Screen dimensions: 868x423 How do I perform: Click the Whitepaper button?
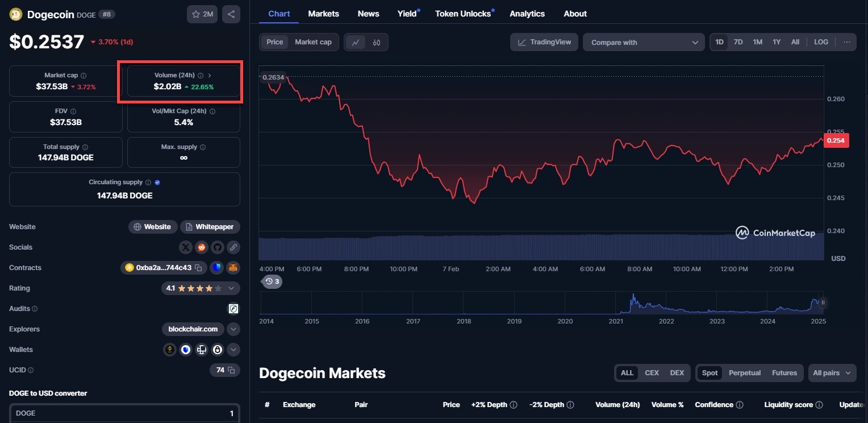210,227
